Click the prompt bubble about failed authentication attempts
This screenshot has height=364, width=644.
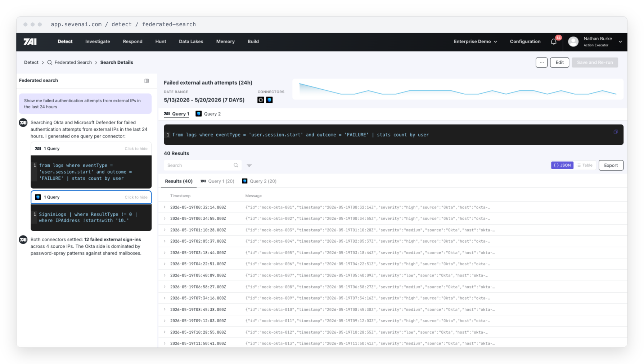coord(85,104)
